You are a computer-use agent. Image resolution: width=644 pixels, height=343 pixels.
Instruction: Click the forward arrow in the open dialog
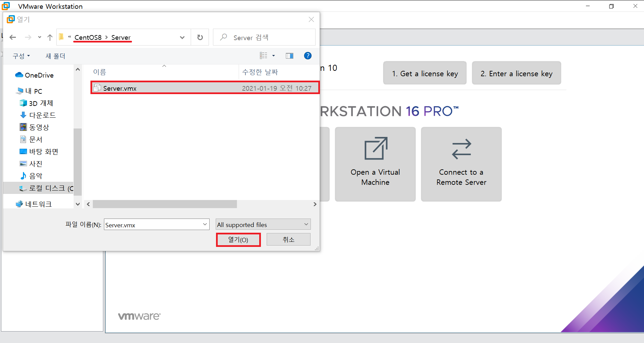click(28, 37)
